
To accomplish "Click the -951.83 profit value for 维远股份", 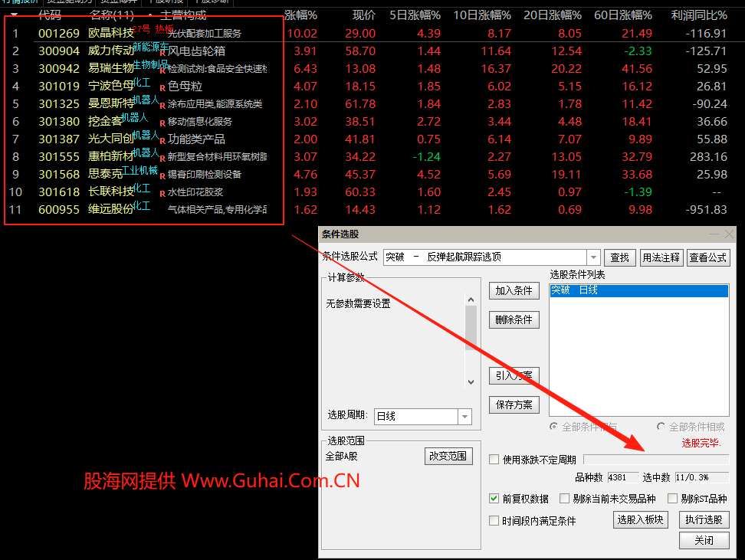I will coord(706,209).
